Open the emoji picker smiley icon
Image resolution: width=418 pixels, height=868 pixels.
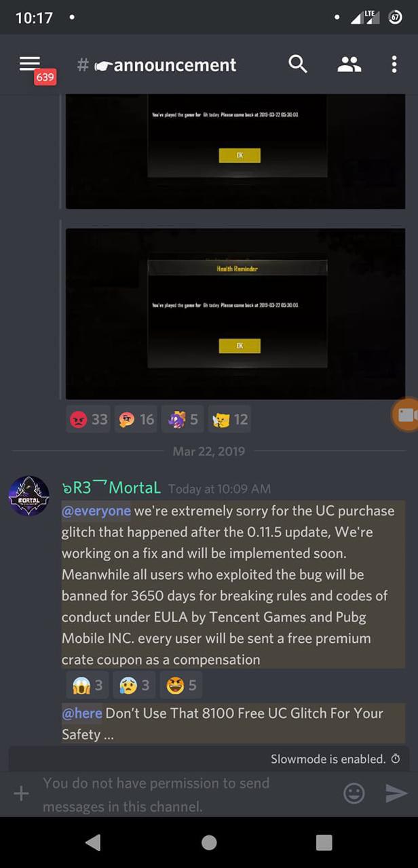(x=354, y=793)
